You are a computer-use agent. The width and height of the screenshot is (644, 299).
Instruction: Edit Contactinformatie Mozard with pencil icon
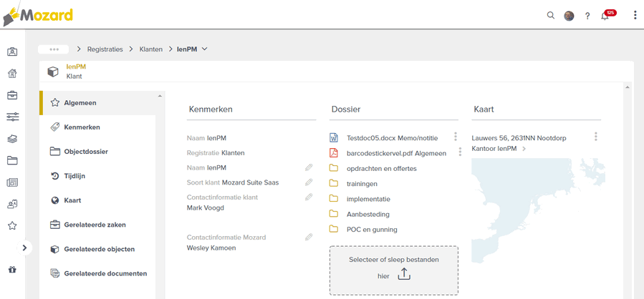(309, 237)
